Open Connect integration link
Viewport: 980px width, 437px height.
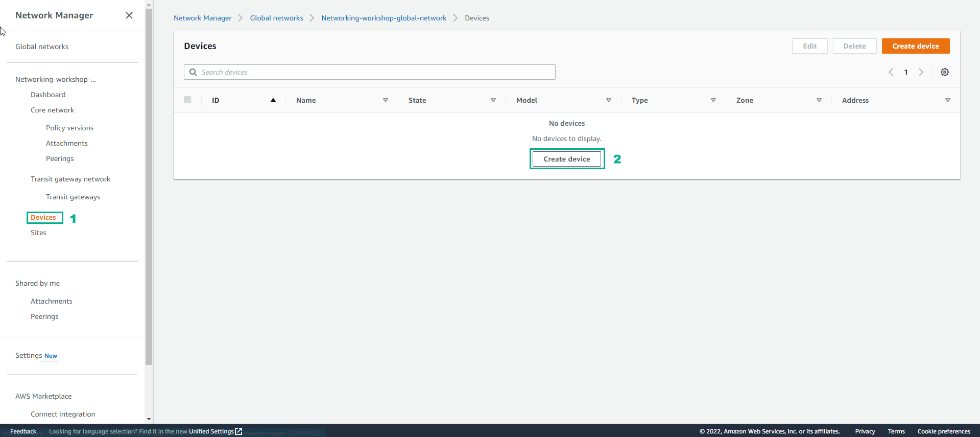(63, 414)
